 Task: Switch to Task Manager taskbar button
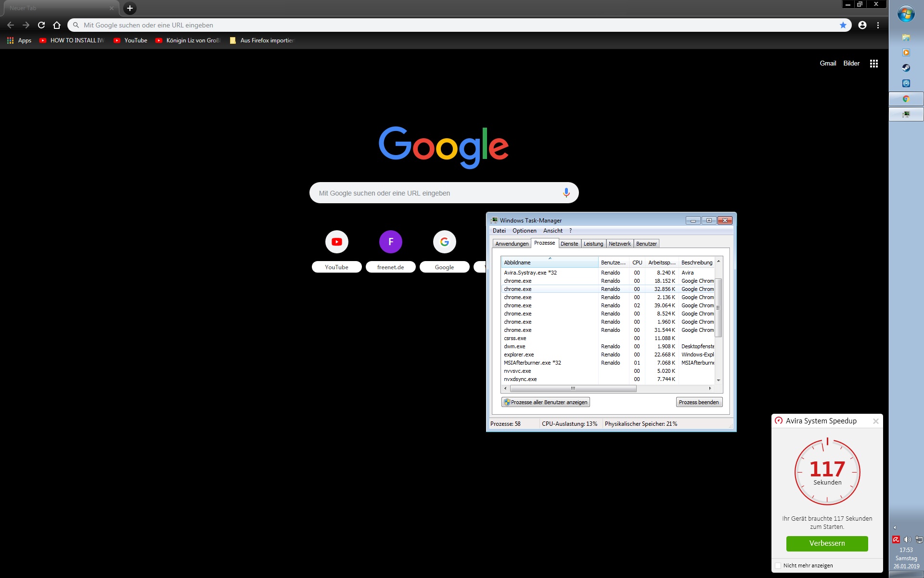coord(906,114)
